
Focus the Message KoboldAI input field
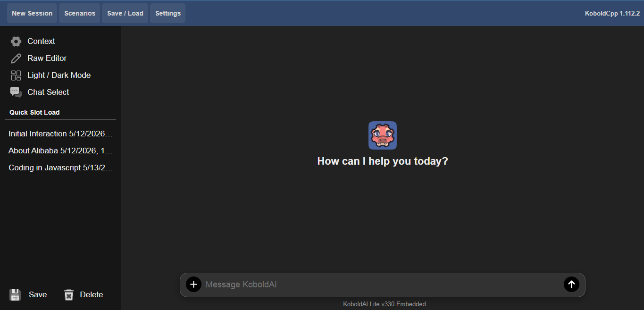[382, 285]
